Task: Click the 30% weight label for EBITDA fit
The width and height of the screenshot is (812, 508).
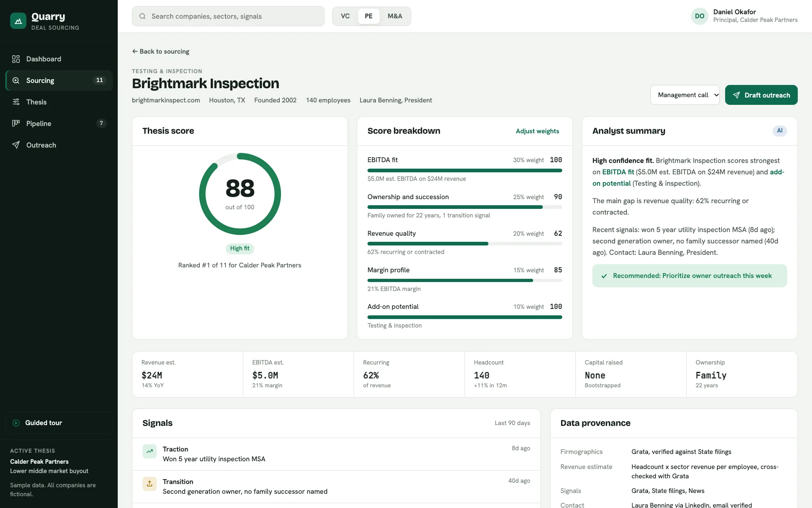Action: click(x=528, y=160)
